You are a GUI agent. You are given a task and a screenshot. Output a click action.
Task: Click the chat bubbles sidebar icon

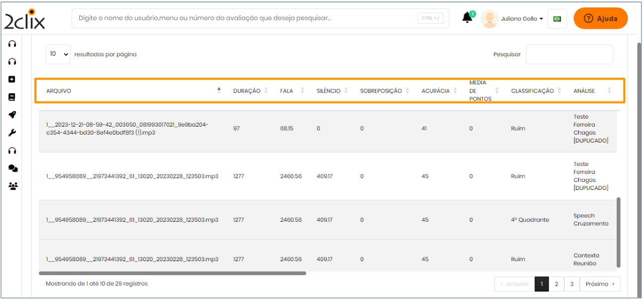[x=13, y=168]
